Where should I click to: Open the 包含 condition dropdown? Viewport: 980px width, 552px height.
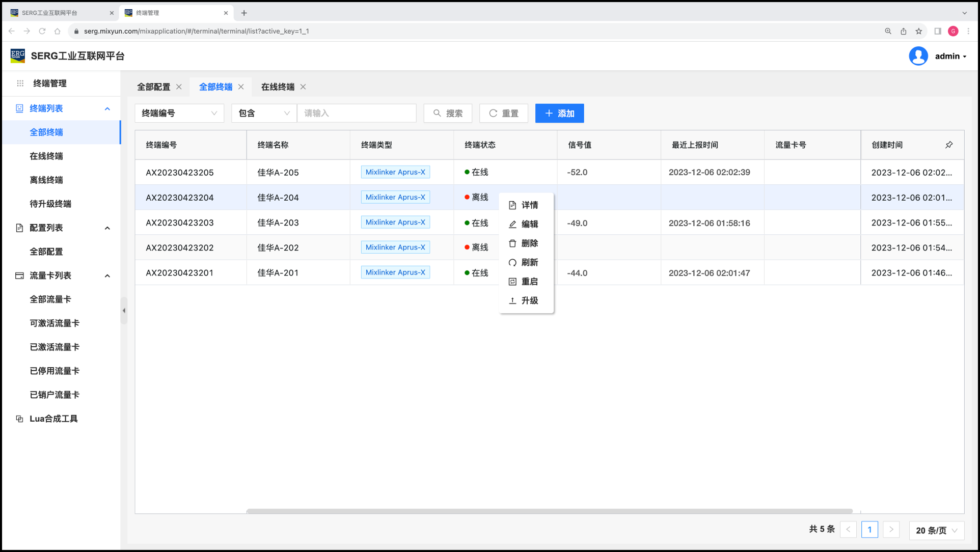click(264, 113)
